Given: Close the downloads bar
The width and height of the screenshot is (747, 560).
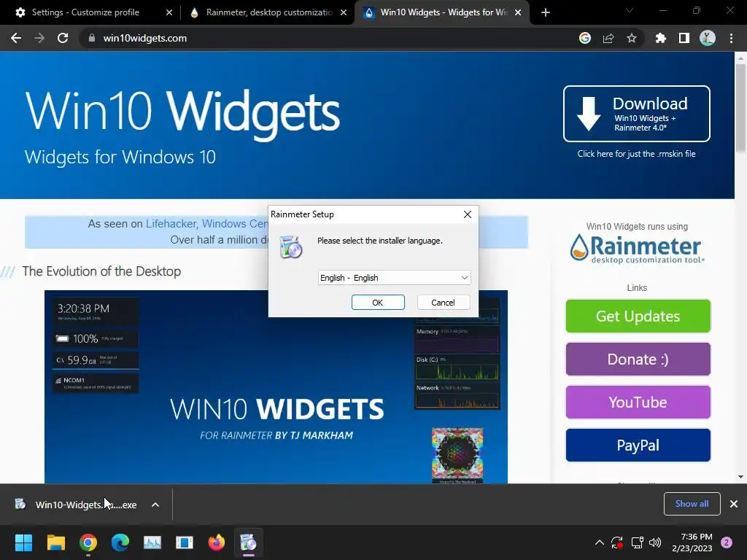Looking at the screenshot, I should click(x=734, y=504).
